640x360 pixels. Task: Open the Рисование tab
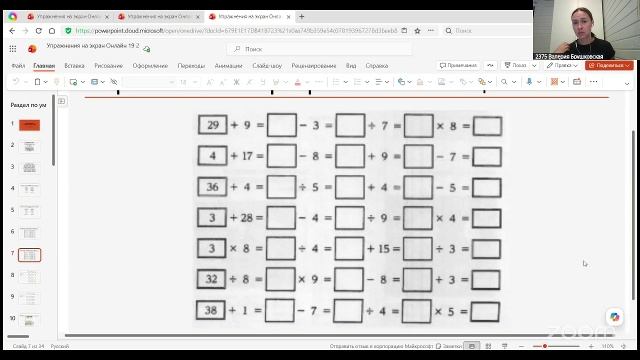tap(109, 66)
